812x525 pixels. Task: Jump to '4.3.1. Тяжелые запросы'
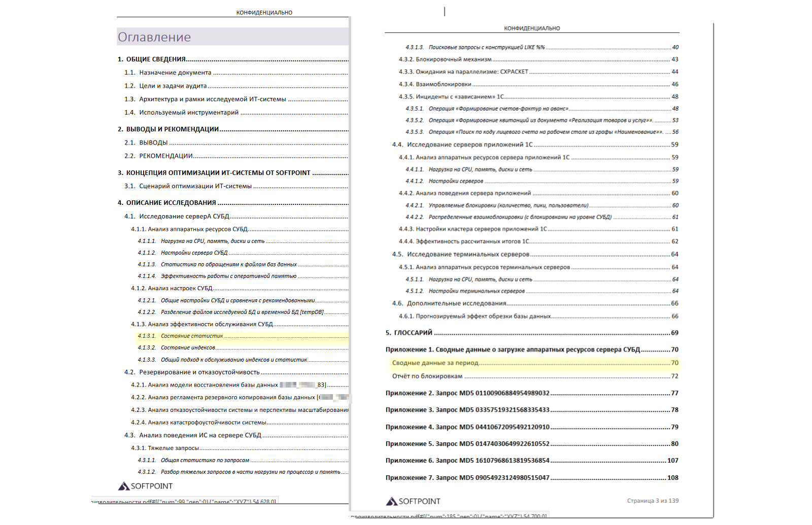click(240, 448)
